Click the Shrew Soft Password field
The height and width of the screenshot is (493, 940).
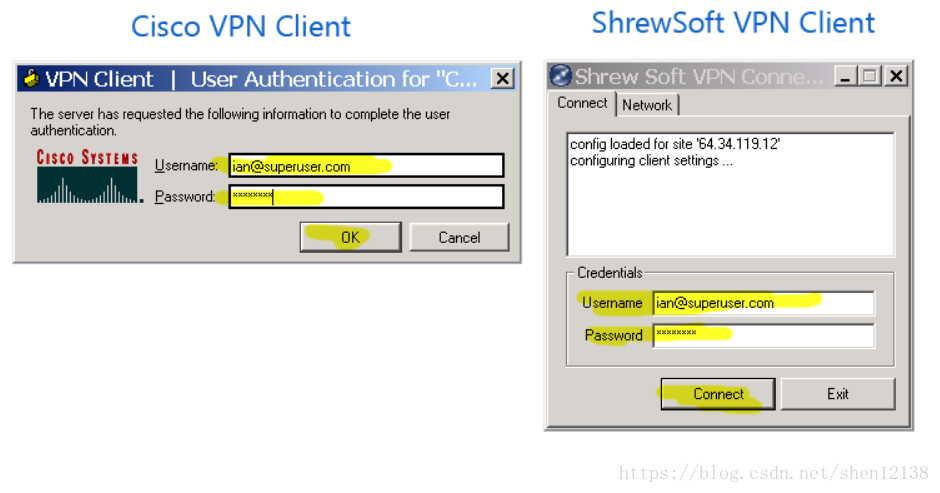tap(763, 335)
